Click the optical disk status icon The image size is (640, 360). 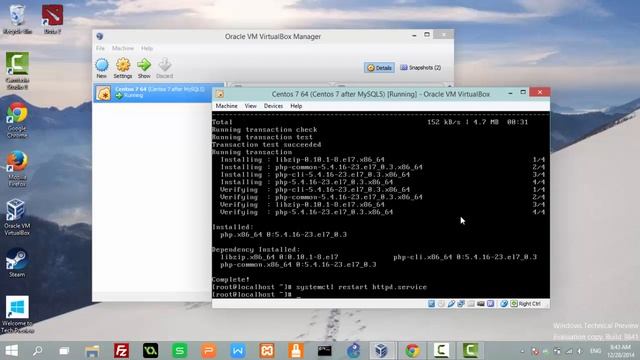pos(441,304)
